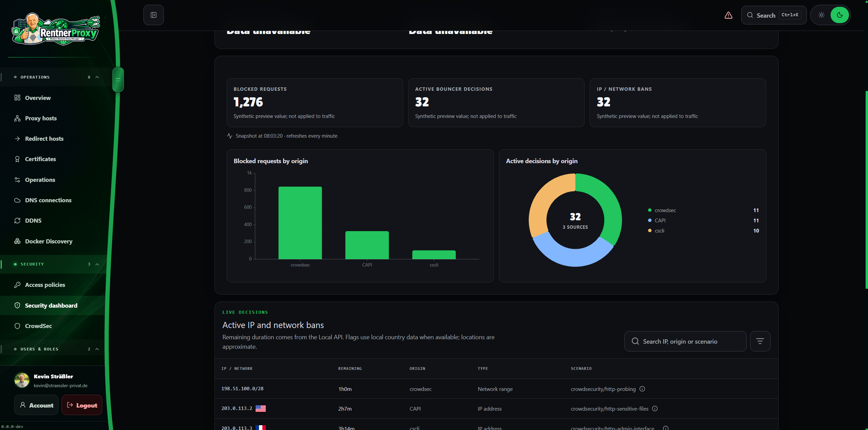Click the SCENARIO column header
Image resolution: width=868 pixels, height=430 pixels.
click(x=581, y=369)
